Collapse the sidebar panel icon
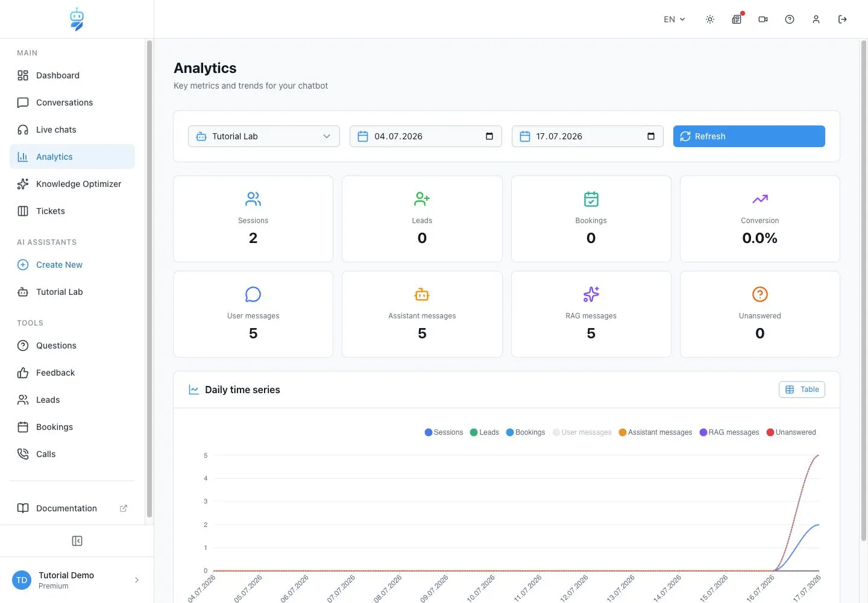Screen dimensions: 868x603 (x=77, y=541)
